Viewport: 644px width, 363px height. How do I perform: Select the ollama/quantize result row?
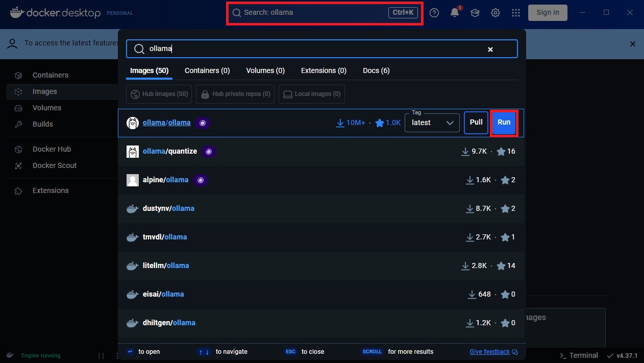[x=321, y=152]
